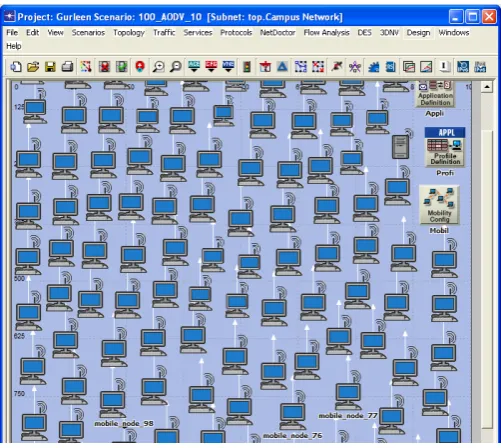The image size is (501, 448).
Task: Save the project with the floppy icon
Action: (50, 67)
